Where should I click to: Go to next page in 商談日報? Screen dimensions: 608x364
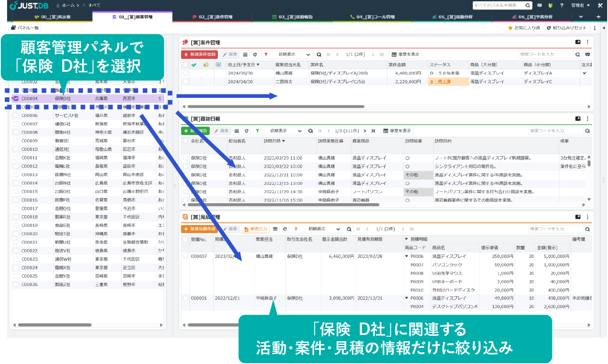click(365, 131)
